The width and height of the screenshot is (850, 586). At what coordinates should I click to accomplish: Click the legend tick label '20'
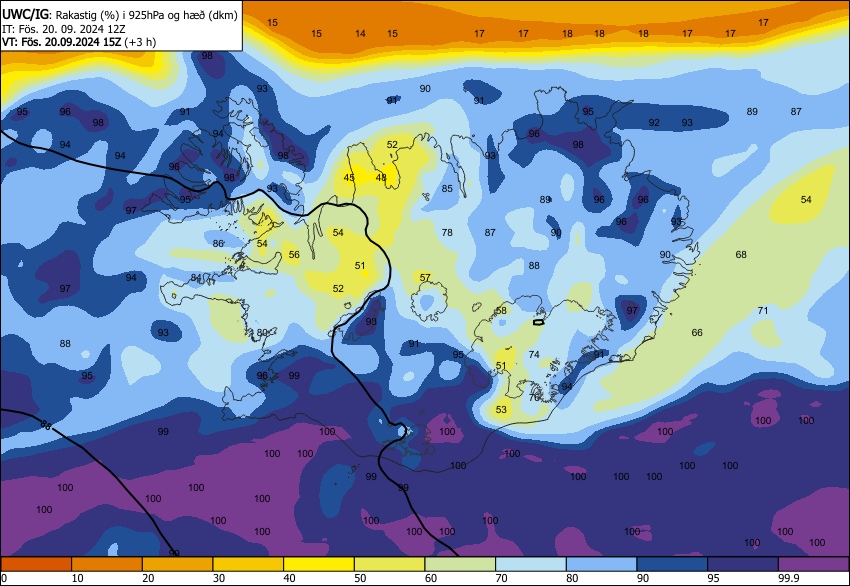point(148,578)
